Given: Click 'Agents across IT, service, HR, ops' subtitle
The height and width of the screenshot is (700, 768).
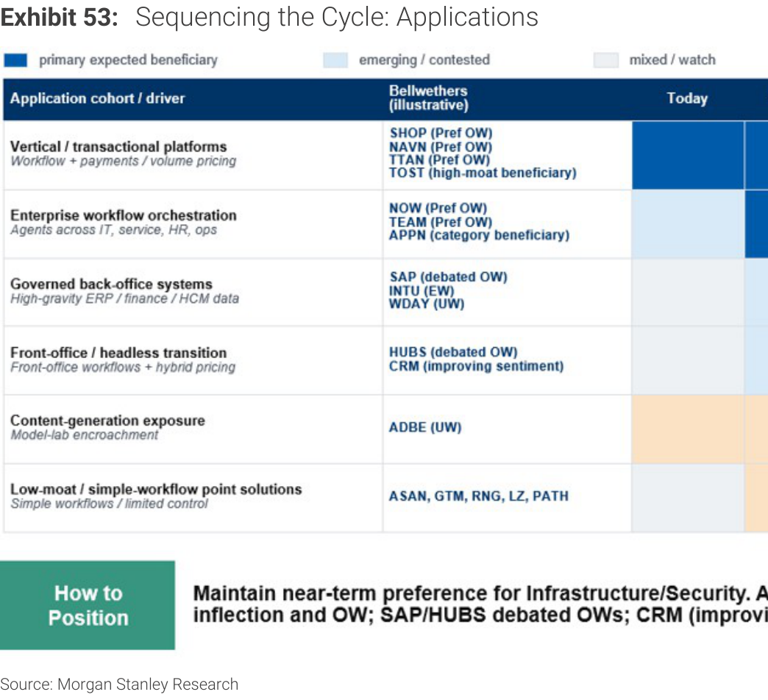Looking at the screenshot, I should pyautogui.click(x=113, y=229).
